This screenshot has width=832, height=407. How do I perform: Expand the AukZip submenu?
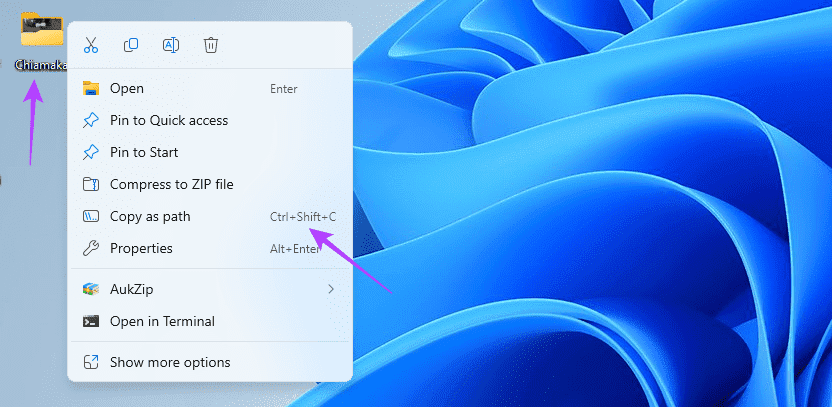[x=210, y=289]
